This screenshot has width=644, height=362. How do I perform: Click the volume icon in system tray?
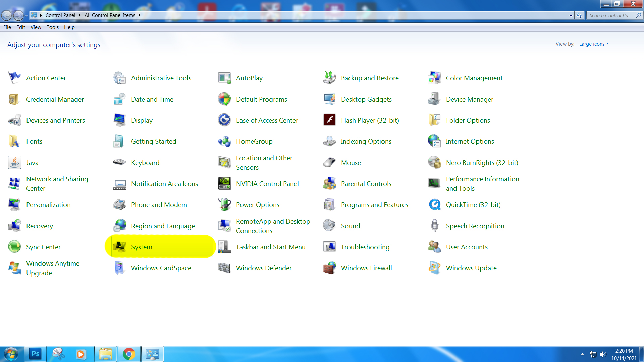click(603, 354)
